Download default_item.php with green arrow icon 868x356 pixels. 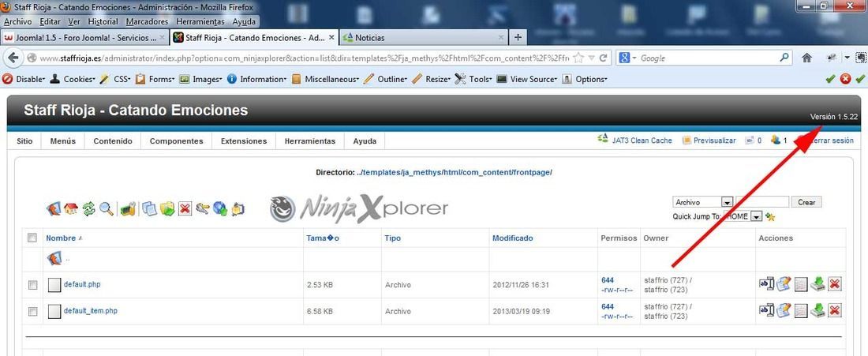coord(817,310)
